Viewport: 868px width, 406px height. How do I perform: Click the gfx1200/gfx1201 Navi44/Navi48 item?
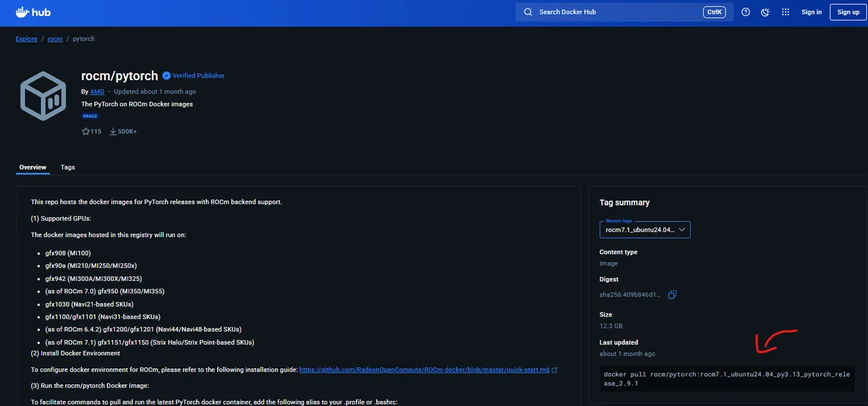coord(143,329)
